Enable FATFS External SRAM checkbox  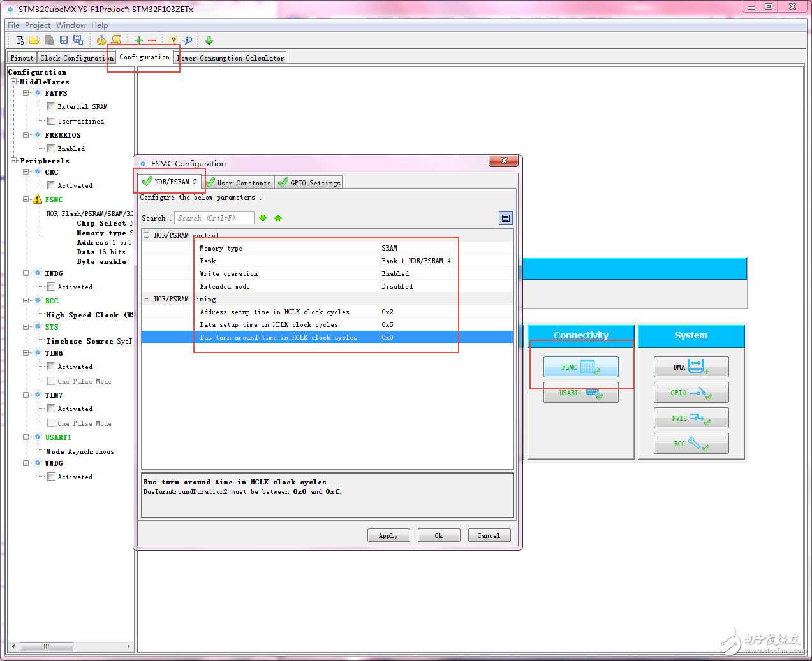point(51,106)
